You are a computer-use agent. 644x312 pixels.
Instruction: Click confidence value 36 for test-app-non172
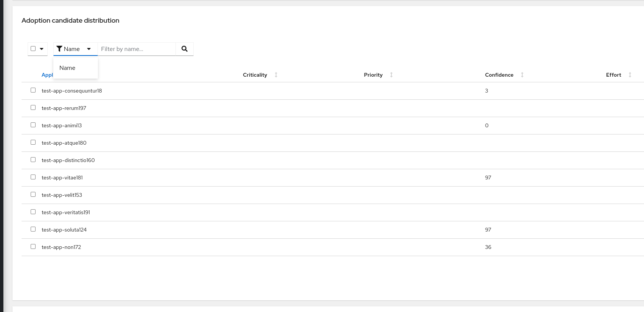point(488,247)
